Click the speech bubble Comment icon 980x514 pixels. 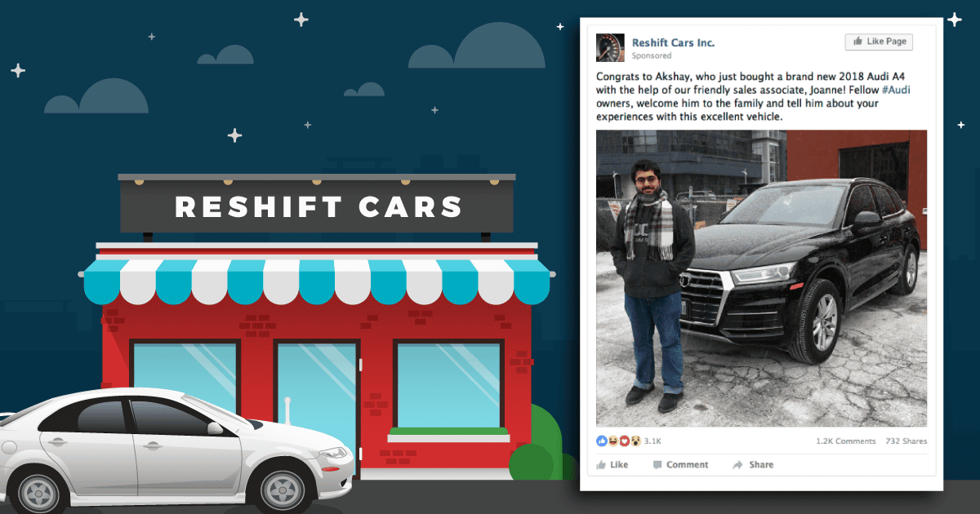(x=657, y=465)
